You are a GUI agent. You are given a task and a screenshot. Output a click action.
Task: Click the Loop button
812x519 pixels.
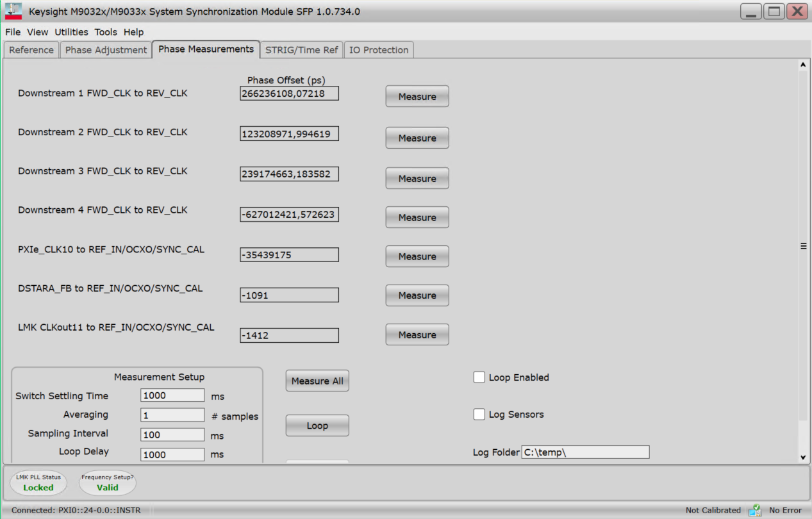(317, 425)
